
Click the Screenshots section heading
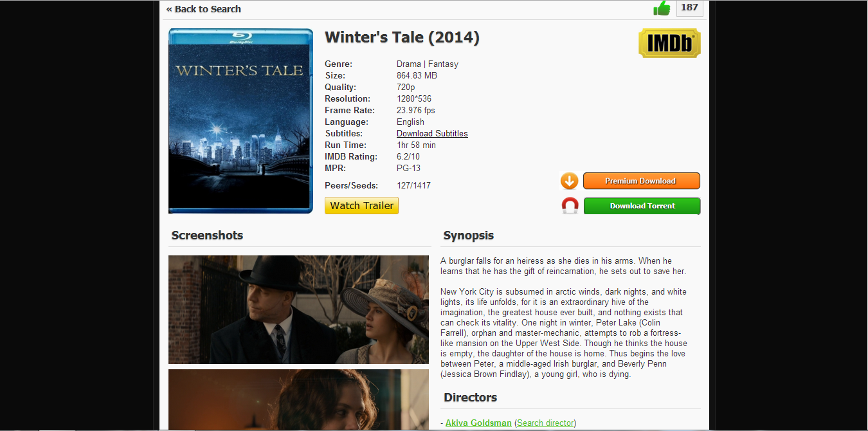tap(207, 235)
